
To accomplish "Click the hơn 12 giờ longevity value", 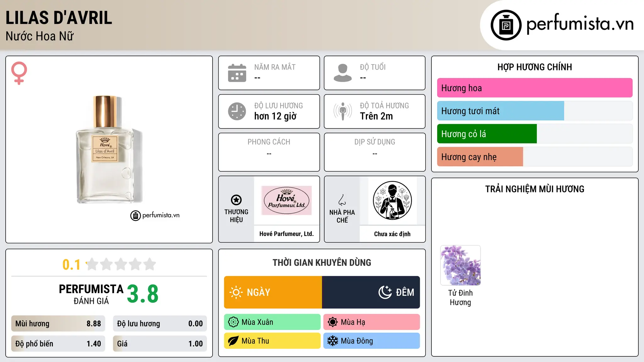I will pyautogui.click(x=275, y=116).
